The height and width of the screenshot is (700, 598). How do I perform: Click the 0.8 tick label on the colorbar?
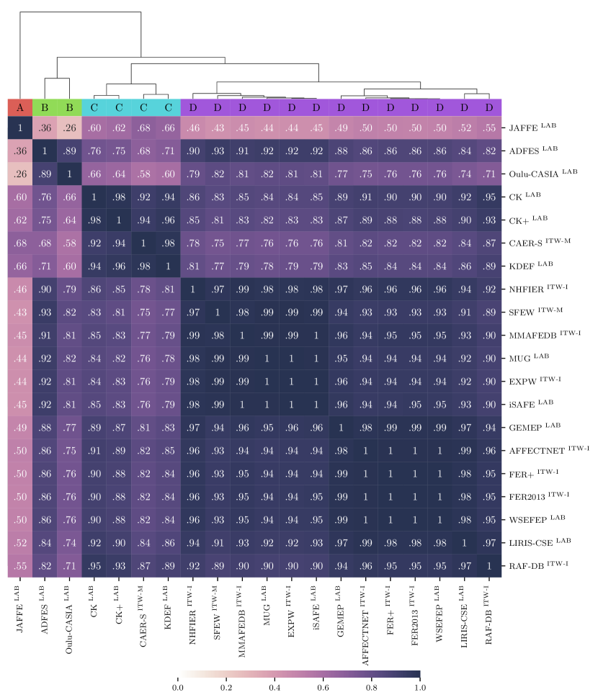point(372,688)
